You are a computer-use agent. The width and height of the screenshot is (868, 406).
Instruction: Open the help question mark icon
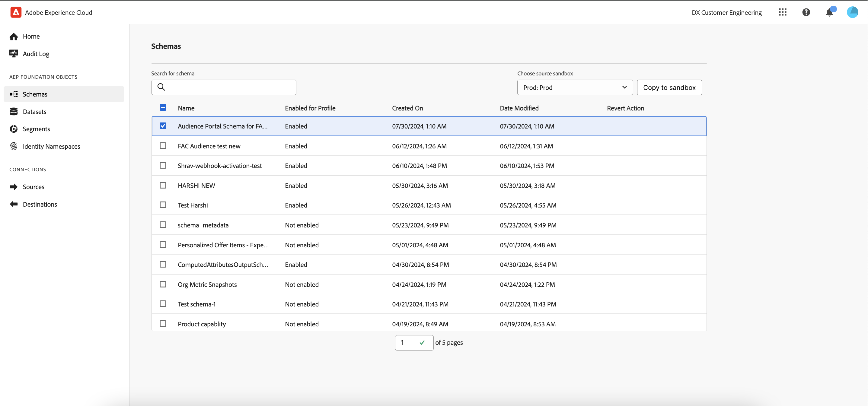click(x=806, y=12)
